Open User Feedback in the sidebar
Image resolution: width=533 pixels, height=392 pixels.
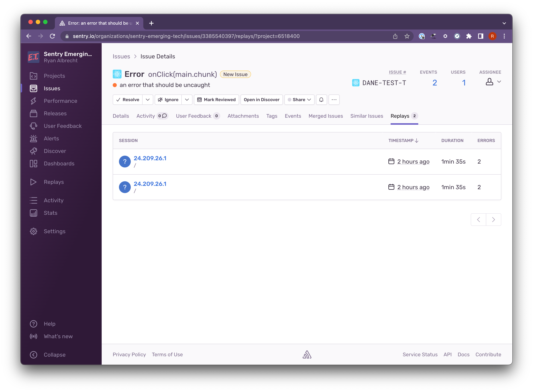pos(63,126)
